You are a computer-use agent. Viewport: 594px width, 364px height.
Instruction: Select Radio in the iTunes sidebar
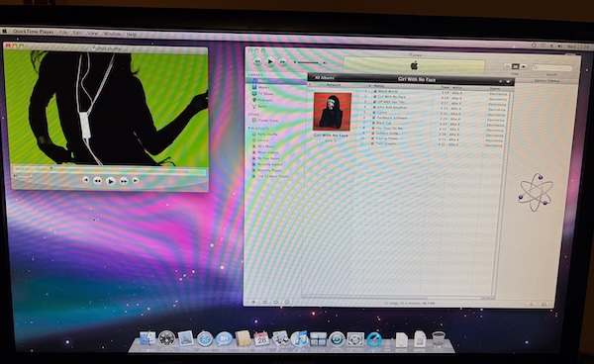(262, 106)
